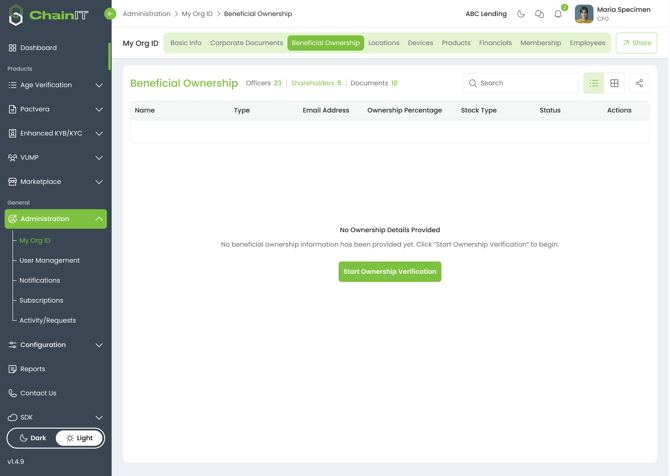
Task: Open the Dashboard from sidebar
Action: tap(38, 47)
